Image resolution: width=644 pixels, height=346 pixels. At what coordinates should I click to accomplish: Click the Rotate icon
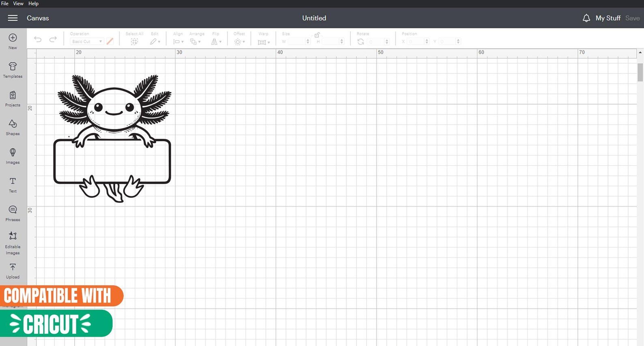coord(361,41)
